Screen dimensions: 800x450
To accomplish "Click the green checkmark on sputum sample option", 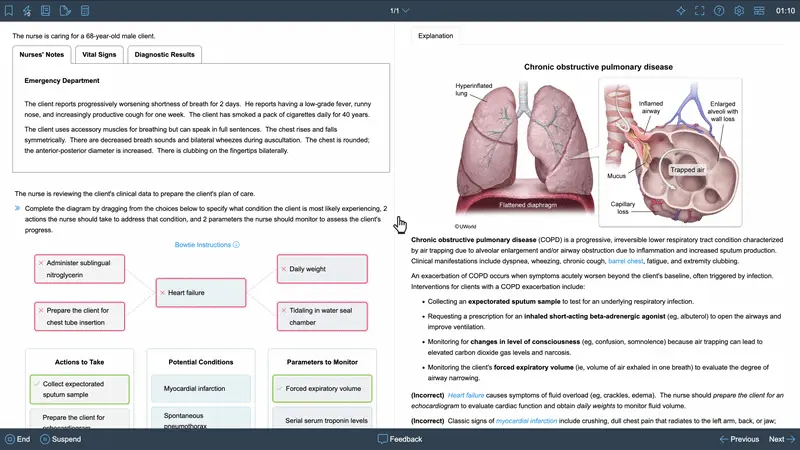I will click(x=37, y=384).
